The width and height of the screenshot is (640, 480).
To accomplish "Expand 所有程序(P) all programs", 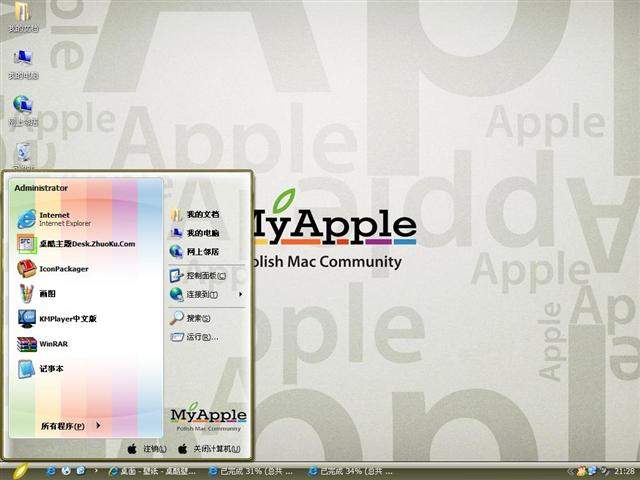I will (x=71, y=426).
